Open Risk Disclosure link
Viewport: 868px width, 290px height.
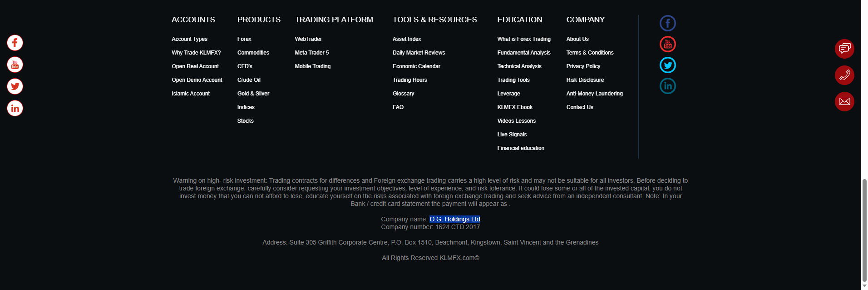[x=585, y=80]
